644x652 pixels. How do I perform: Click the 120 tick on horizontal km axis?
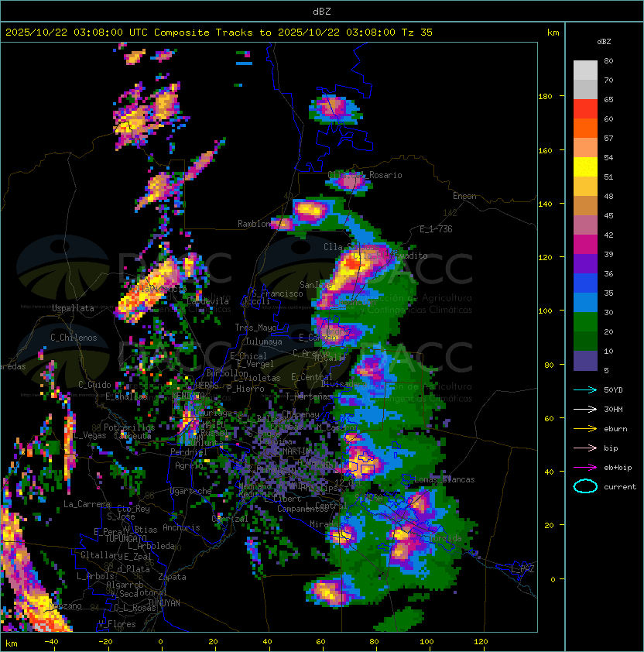pos(481,642)
